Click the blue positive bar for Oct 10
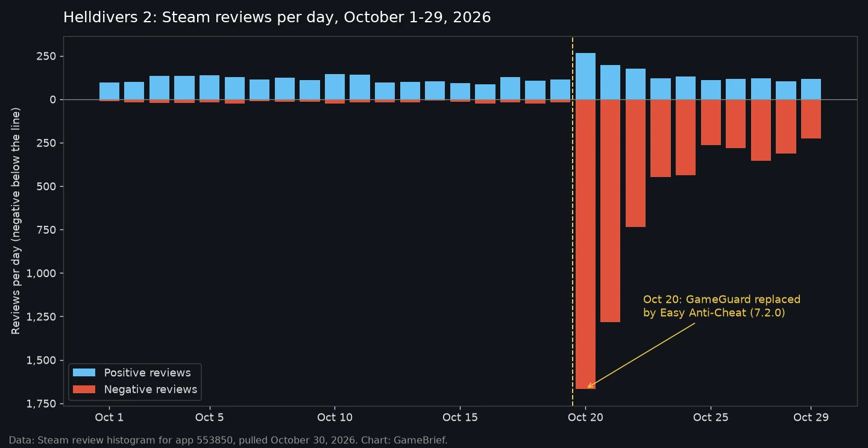 point(335,87)
